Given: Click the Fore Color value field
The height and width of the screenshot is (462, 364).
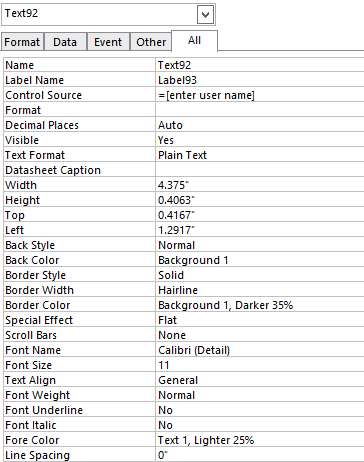Looking at the screenshot, I should 260,440.
